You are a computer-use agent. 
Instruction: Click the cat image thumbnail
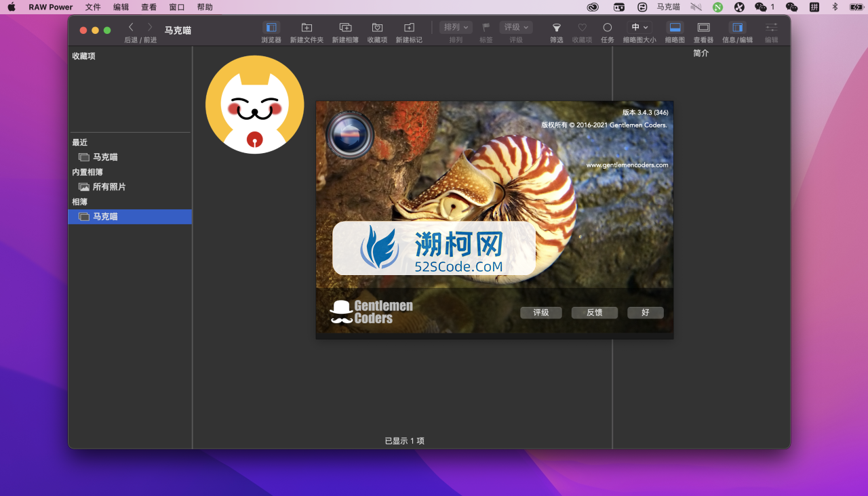(255, 104)
